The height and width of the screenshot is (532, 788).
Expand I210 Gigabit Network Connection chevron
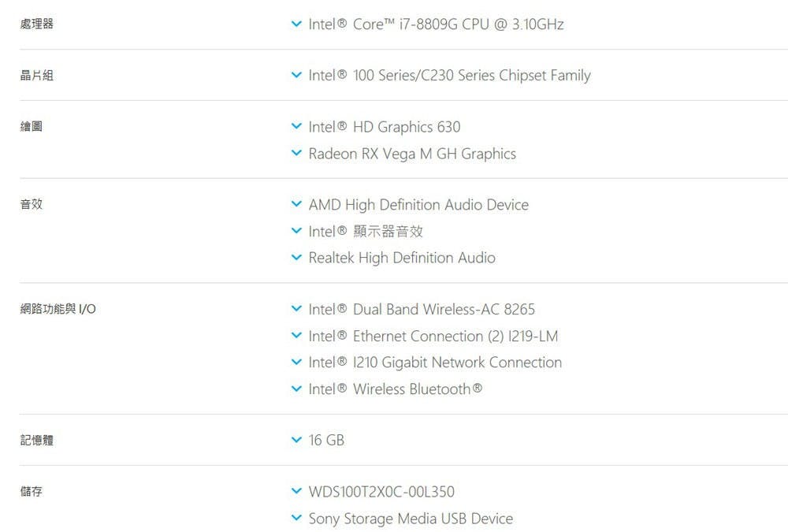(x=296, y=363)
